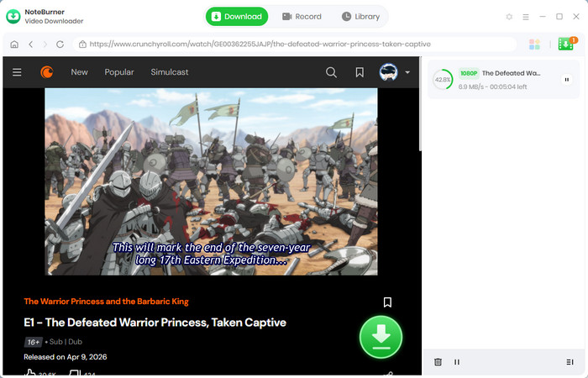
Task: Pause The Defeated Wa... download
Action: (567, 80)
